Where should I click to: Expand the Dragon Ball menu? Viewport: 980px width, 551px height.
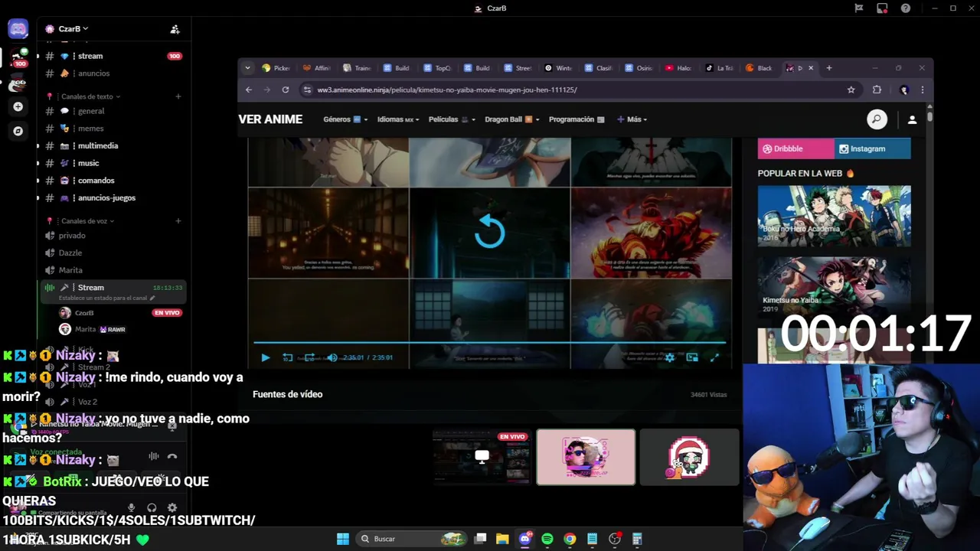(x=512, y=119)
